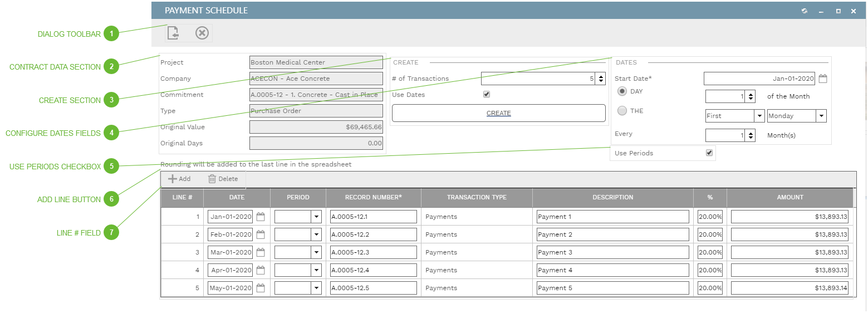Click the Purchase Order type field

[x=316, y=111]
